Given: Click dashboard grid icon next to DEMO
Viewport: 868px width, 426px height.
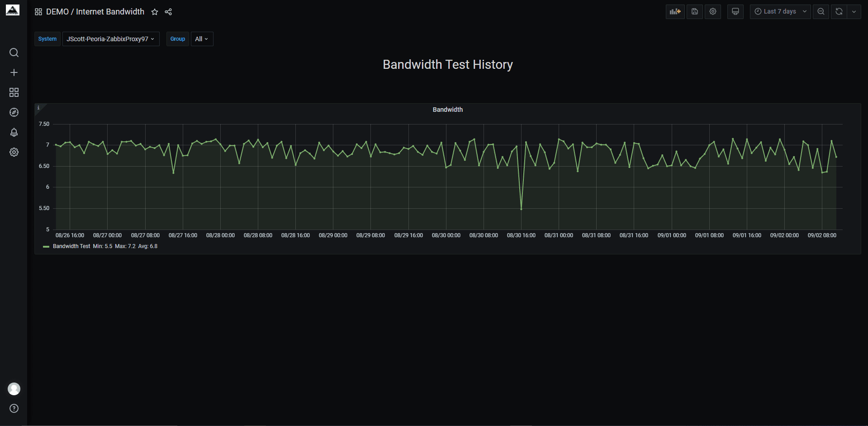Looking at the screenshot, I should point(38,12).
